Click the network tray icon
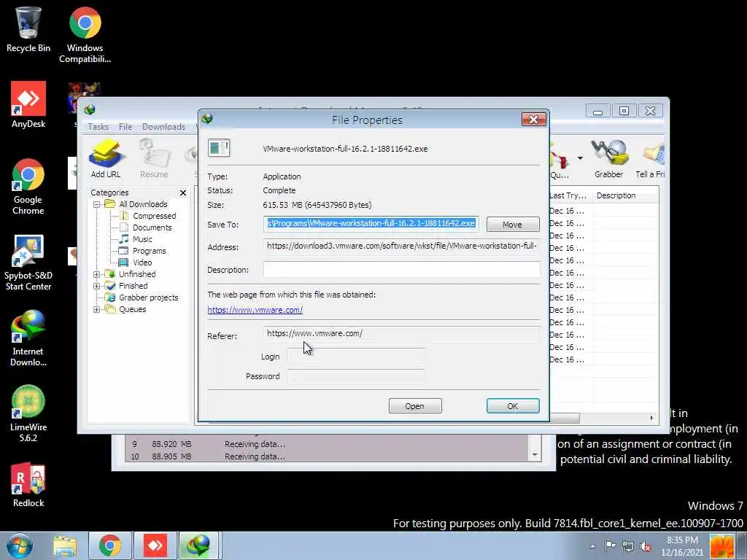Image resolution: width=747 pixels, height=560 pixels. coord(628,546)
